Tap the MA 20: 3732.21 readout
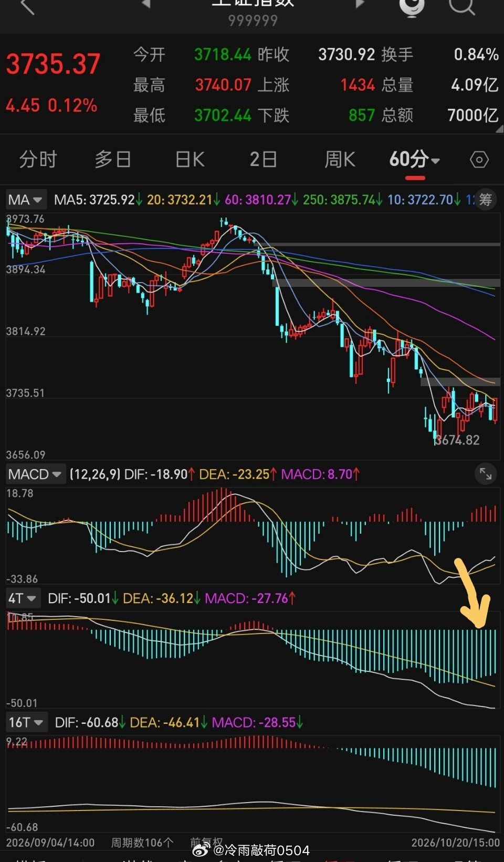504x862 pixels. coord(183,200)
